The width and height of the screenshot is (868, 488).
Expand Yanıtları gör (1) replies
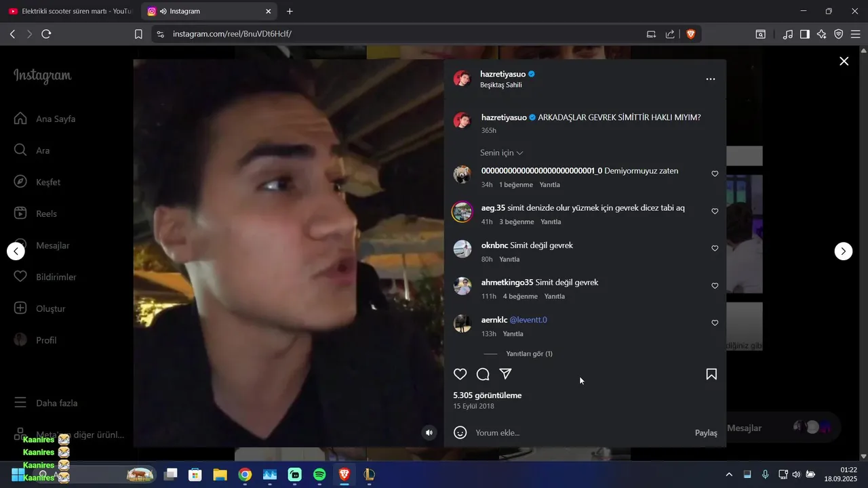click(x=529, y=354)
